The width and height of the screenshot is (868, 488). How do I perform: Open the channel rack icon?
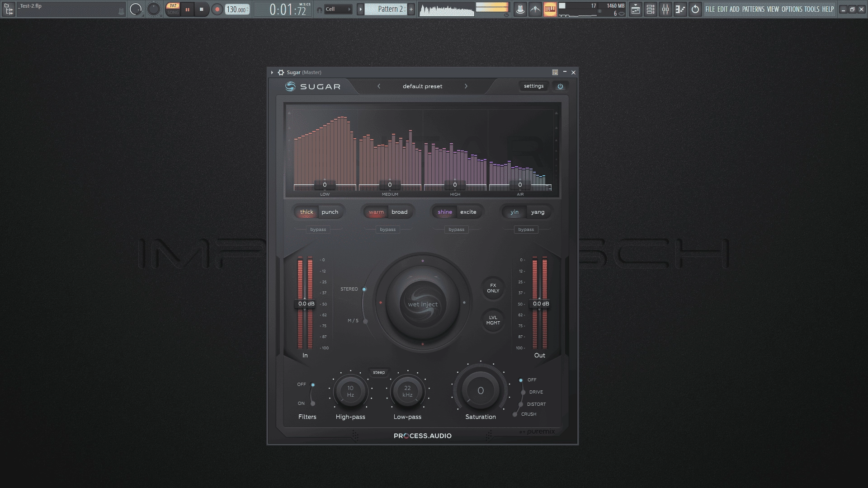pos(651,9)
